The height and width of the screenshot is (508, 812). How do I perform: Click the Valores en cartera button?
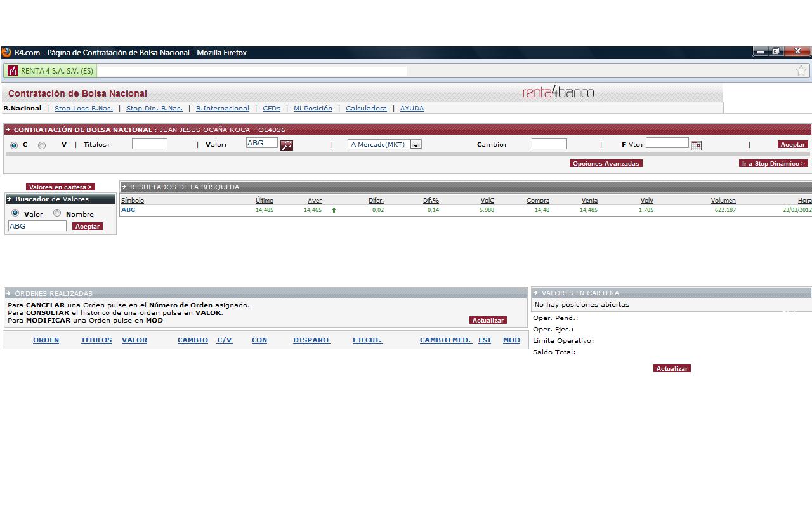tap(60, 187)
